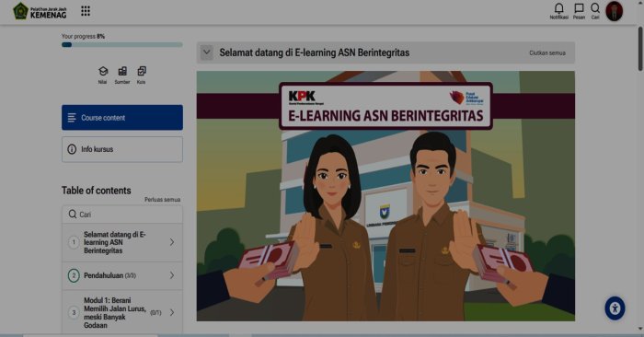Click circle number 3 for Modul 1 section
This screenshot has width=644, height=337.
74,313
